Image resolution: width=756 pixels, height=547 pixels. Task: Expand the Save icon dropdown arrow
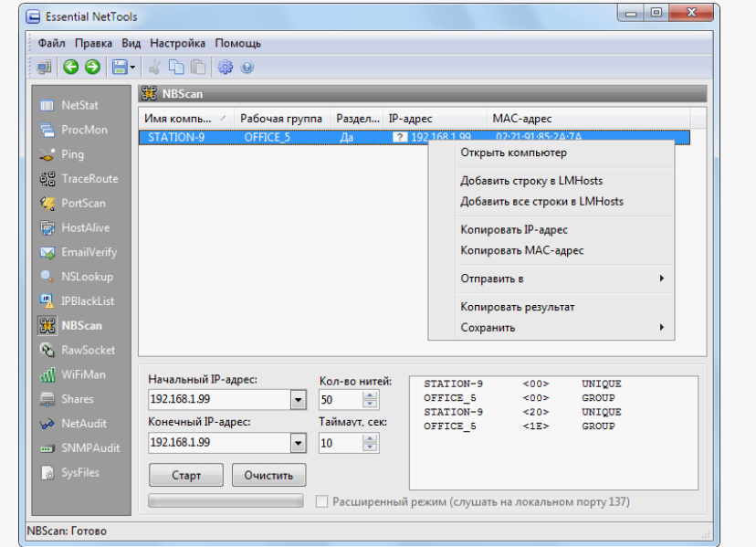coord(132,67)
